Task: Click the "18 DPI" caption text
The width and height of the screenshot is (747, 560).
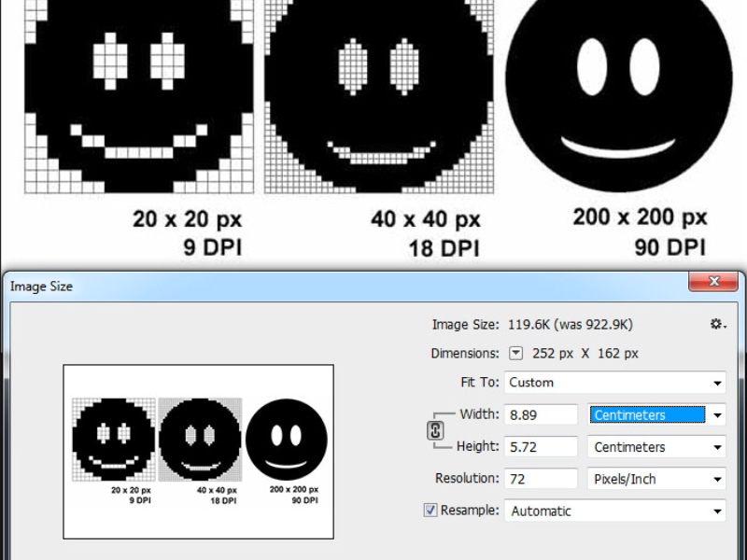Action: point(444,248)
